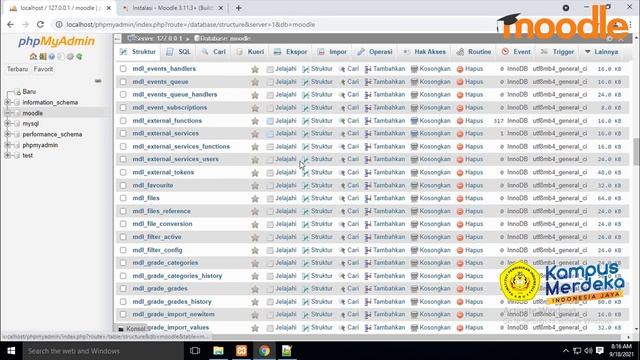Tick the mdl_external_functions checkbox
This screenshot has height=360, width=640.
tap(123, 120)
